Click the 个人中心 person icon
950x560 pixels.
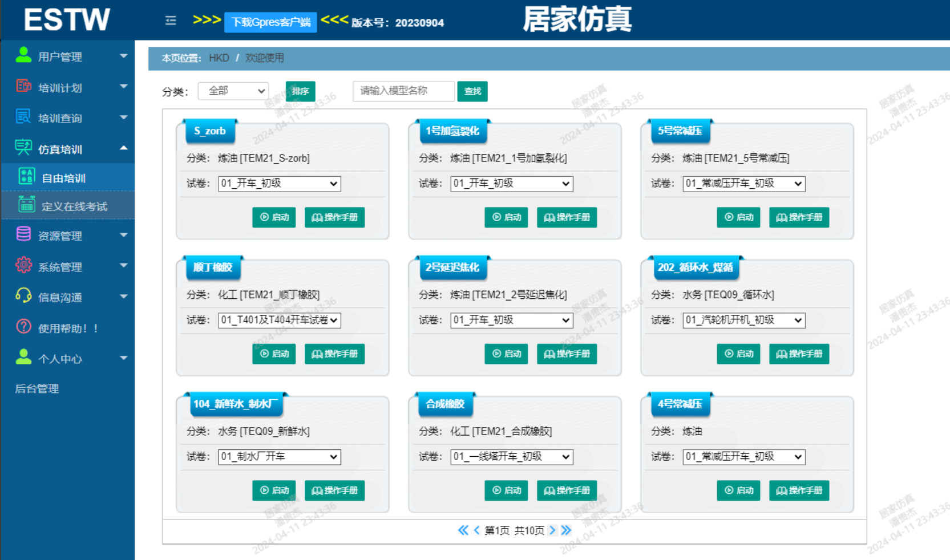click(23, 358)
